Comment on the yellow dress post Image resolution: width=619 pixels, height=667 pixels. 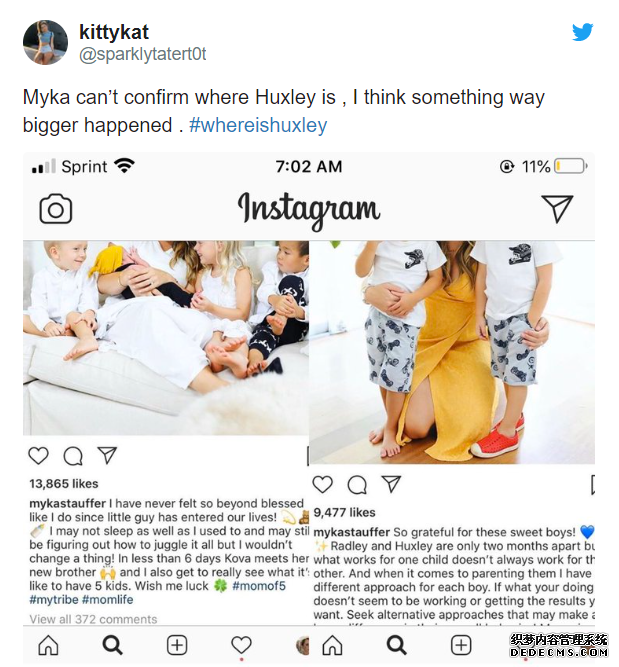(356, 484)
